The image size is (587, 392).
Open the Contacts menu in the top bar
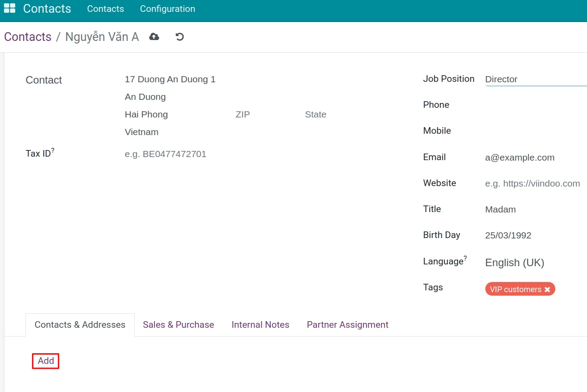click(105, 8)
